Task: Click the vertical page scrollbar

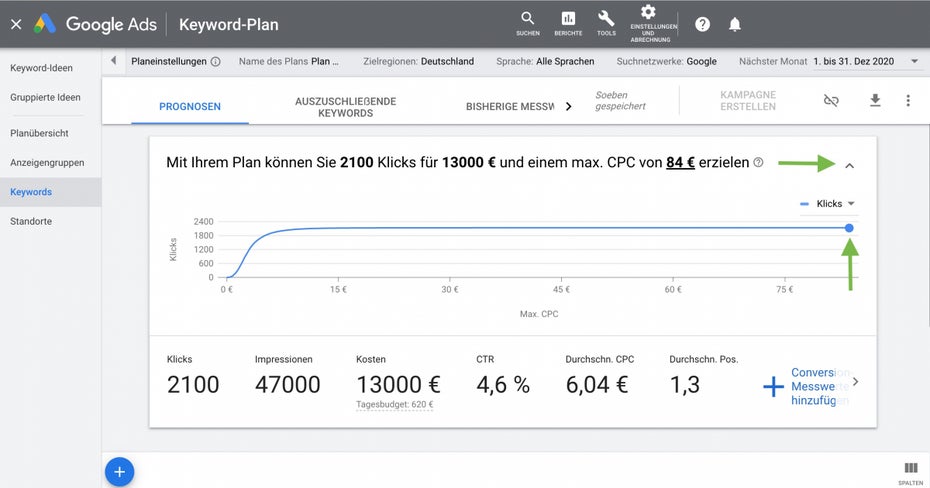Action: [928, 225]
